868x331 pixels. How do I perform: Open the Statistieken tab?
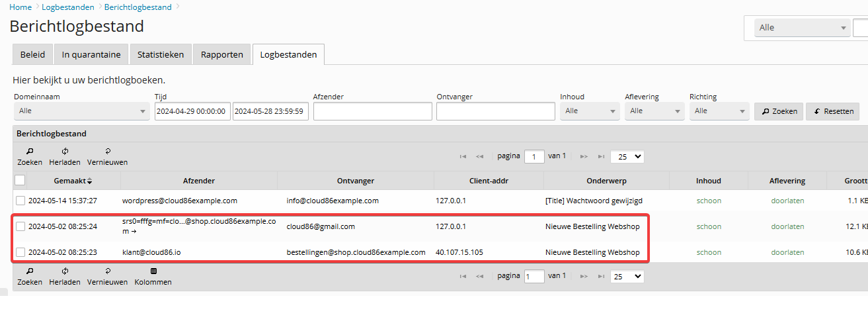tap(161, 54)
